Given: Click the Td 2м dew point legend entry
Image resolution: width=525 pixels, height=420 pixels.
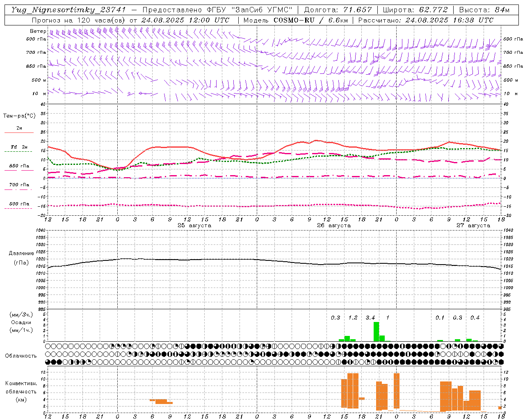Looking at the screenshot, I should coord(19,147).
